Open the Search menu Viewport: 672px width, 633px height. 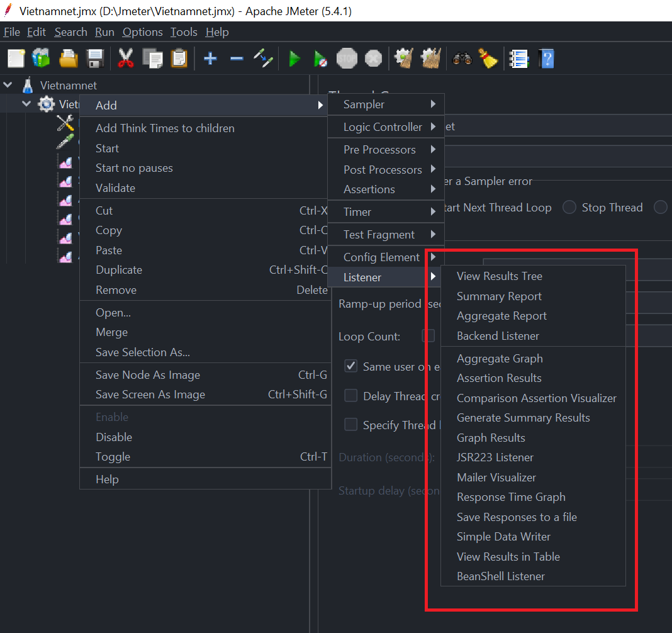coord(70,32)
